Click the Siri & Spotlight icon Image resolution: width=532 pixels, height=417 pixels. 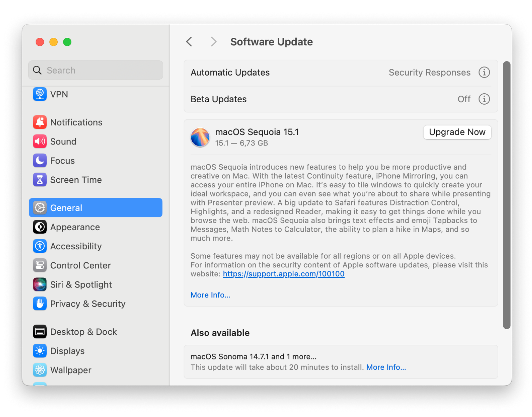point(40,284)
